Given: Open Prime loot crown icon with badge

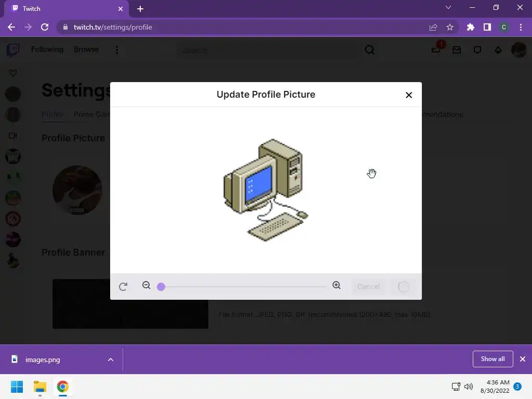Looking at the screenshot, I should click(x=436, y=49).
